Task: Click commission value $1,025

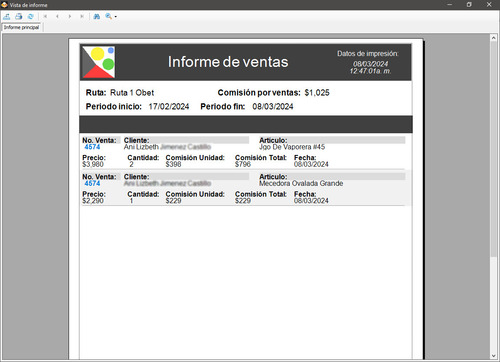Action: click(x=317, y=93)
